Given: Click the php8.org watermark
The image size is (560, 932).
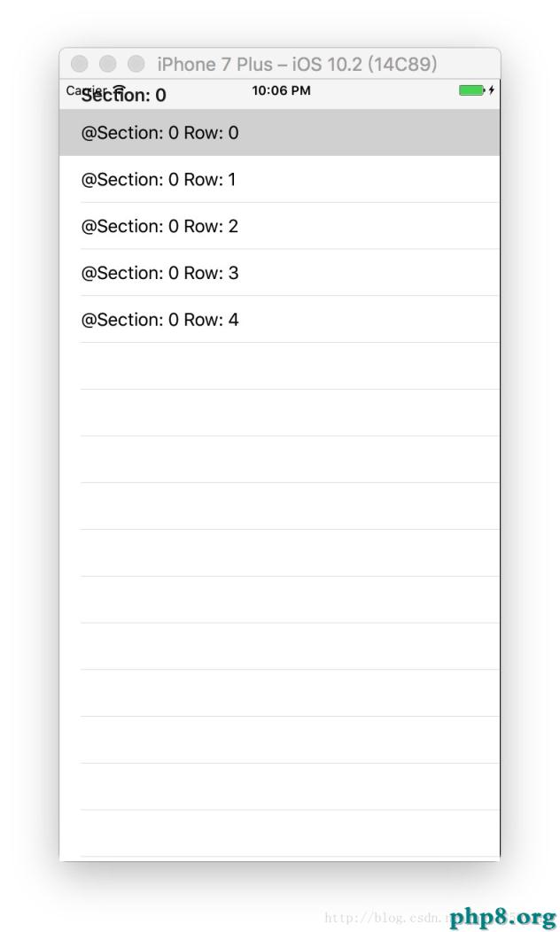Looking at the screenshot, I should tap(502, 915).
